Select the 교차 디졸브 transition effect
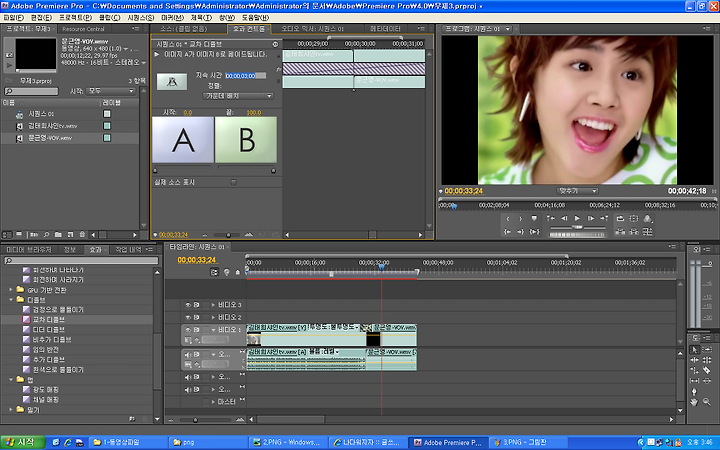The image size is (720, 450). click(49, 320)
